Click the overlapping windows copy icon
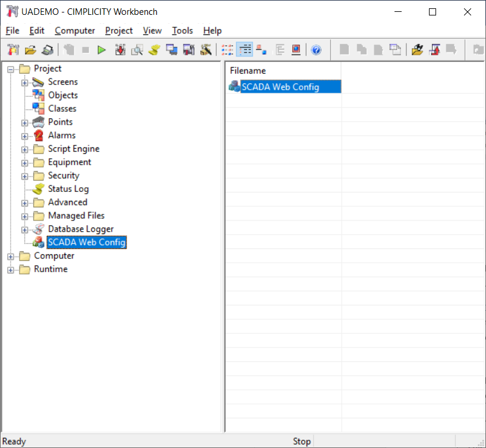The image size is (486, 448). click(x=395, y=49)
